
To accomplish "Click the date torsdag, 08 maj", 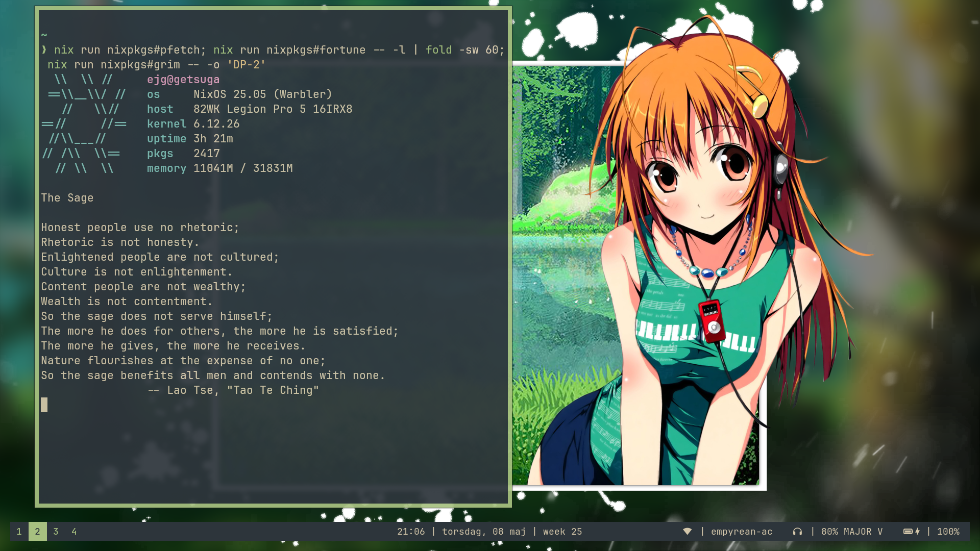I will pyautogui.click(x=483, y=532).
